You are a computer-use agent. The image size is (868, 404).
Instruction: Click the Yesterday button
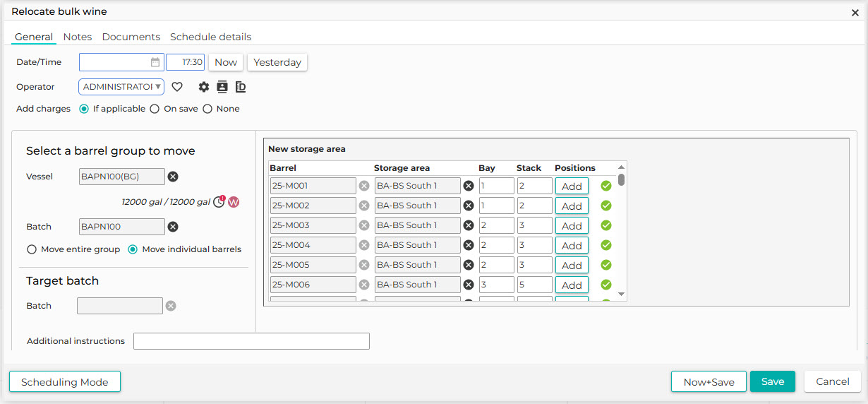pos(277,62)
